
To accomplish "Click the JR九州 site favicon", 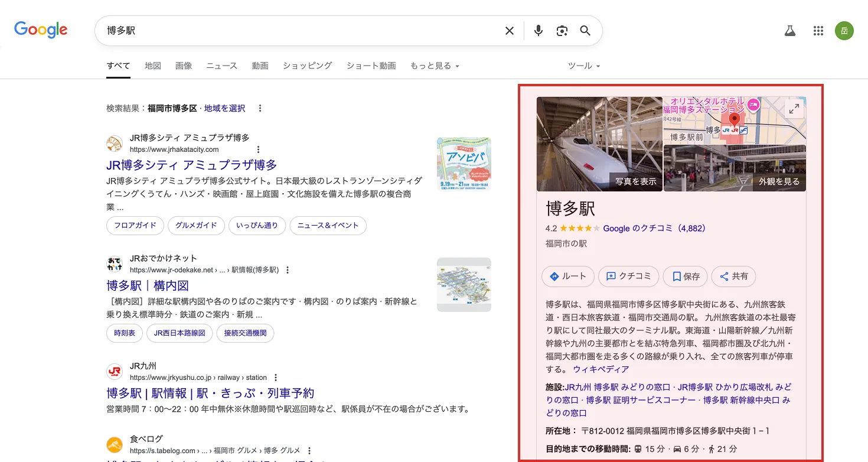I will tap(115, 372).
